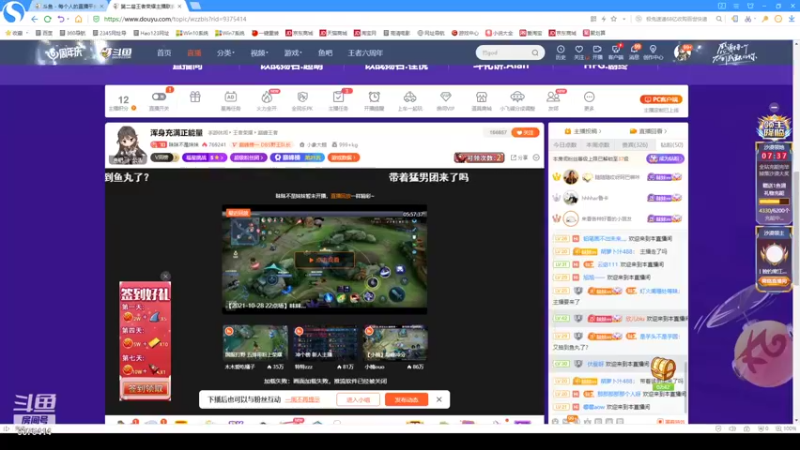Screen dimensions: 800x450
Task: Play the main replay video thumbnail
Action: [324, 260]
